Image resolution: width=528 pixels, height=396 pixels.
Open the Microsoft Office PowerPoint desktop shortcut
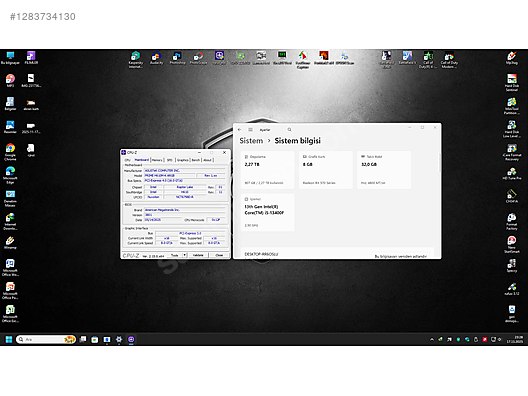coord(10,291)
